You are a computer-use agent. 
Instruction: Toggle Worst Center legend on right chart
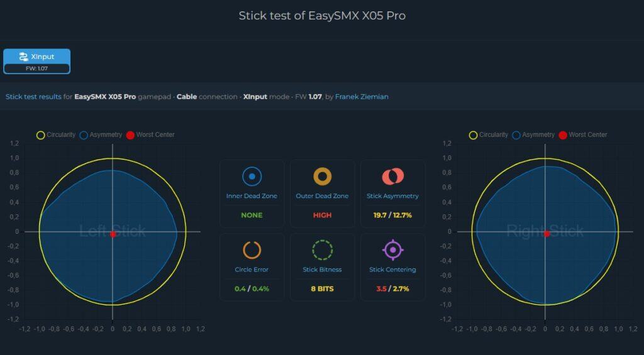point(582,135)
